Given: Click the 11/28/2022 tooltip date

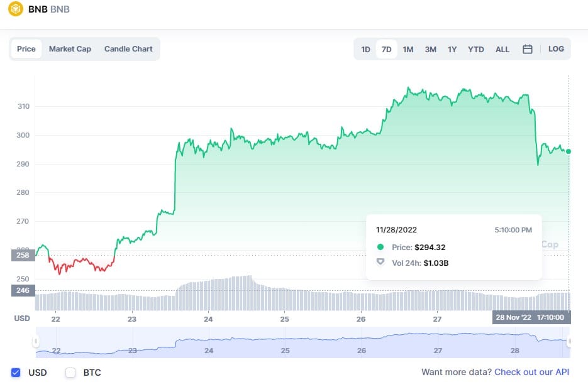Looking at the screenshot, I should [396, 230].
